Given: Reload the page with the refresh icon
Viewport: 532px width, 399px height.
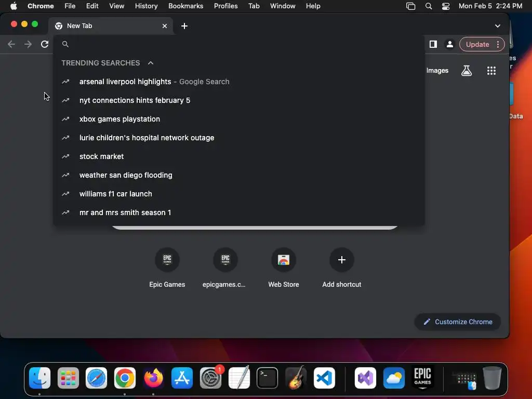Looking at the screenshot, I should coord(45,44).
